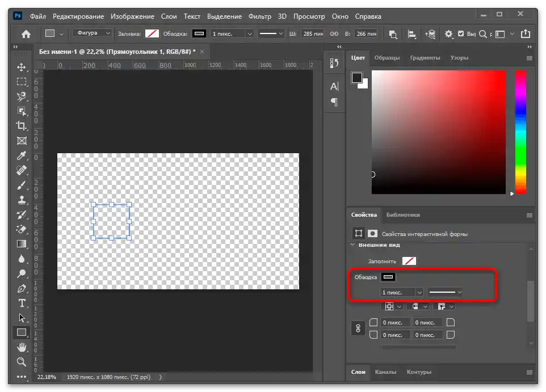Select the Lasso tool
The image size is (546, 392).
tap(22, 96)
